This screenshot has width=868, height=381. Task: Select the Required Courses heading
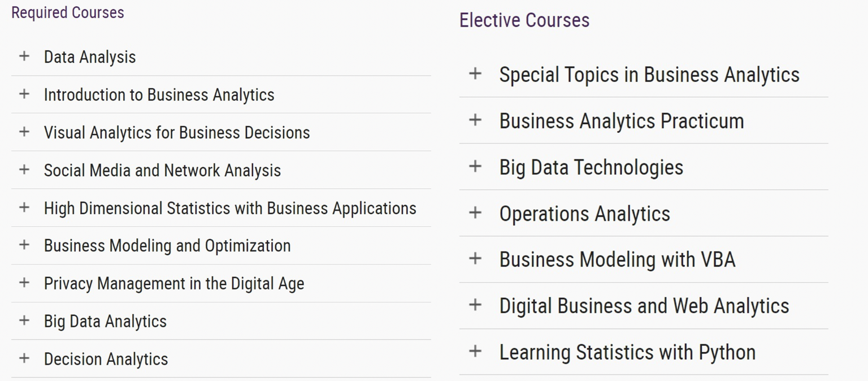click(68, 12)
